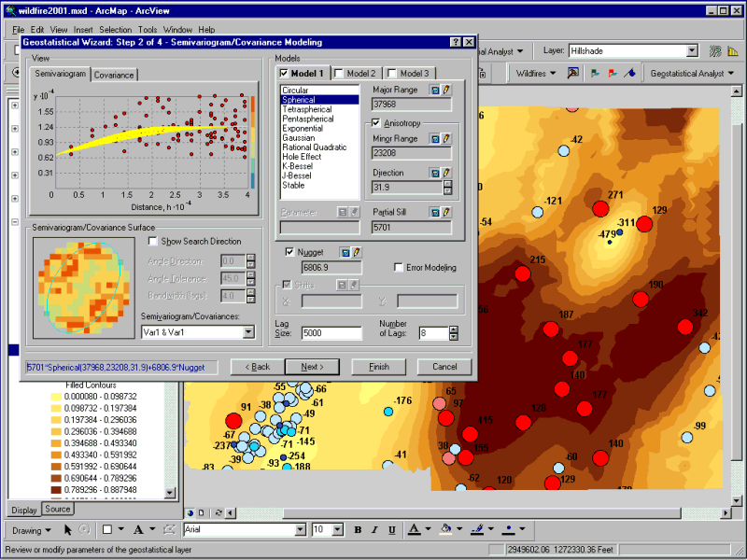Screen dimensions: 747x560
Task: Click the calculator icon beside Direction
Action: pos(434,173)
